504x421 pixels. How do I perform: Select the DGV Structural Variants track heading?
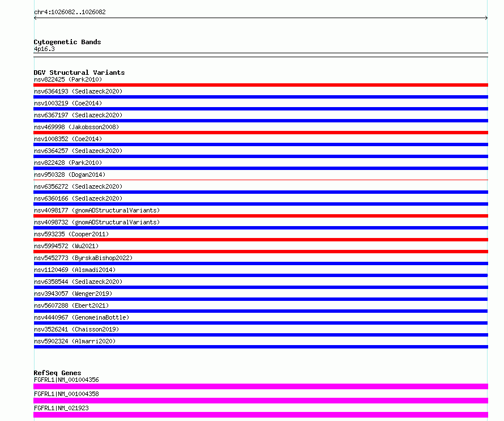click(79, 73)
